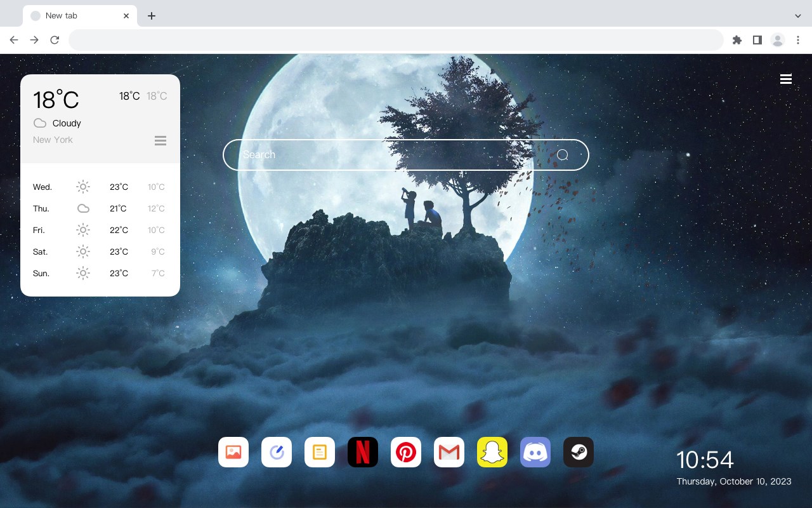Select the Sat. forecast row label
Viewport: 812px width, 508px height.
tap(41, 251)
